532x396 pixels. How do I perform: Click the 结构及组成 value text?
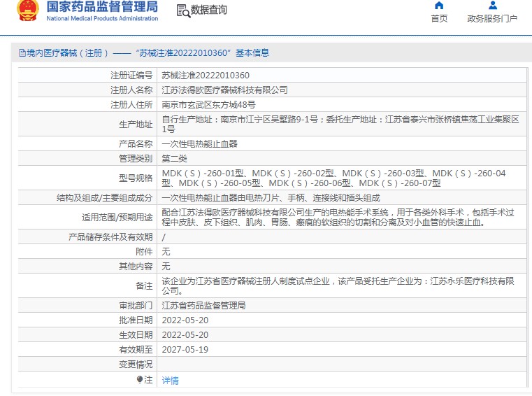click(x=271, y=198)
